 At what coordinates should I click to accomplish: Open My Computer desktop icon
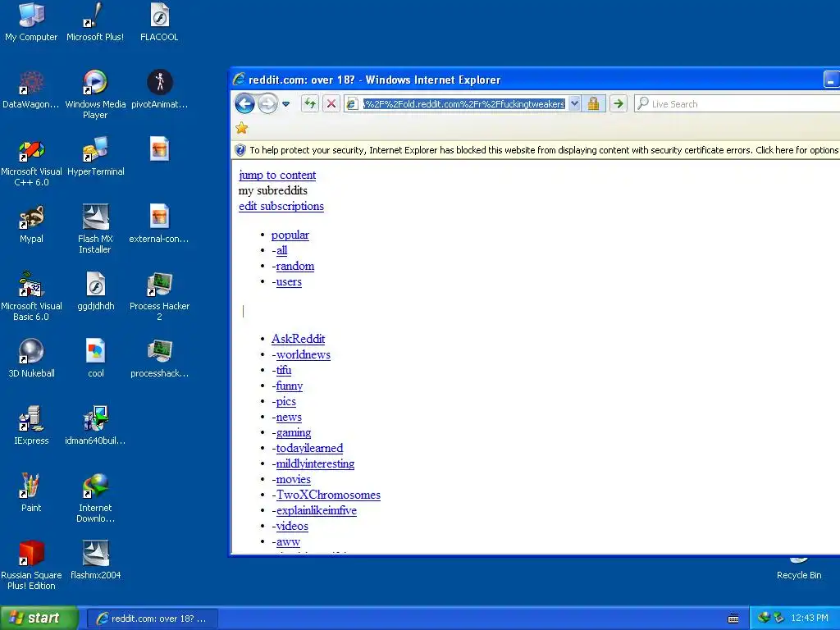[31, 22]
